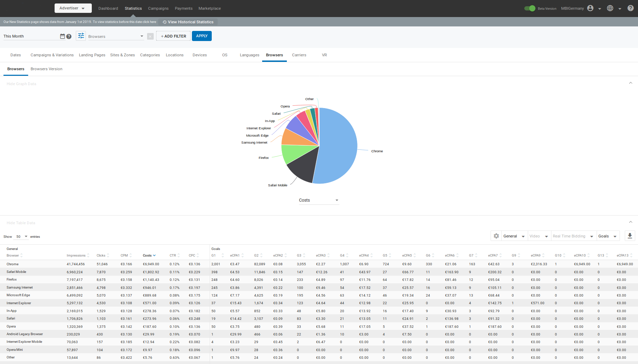The width and height of the screenshot is (638, 364).
Task: Open the table settings gear icon
Action: 496,236
